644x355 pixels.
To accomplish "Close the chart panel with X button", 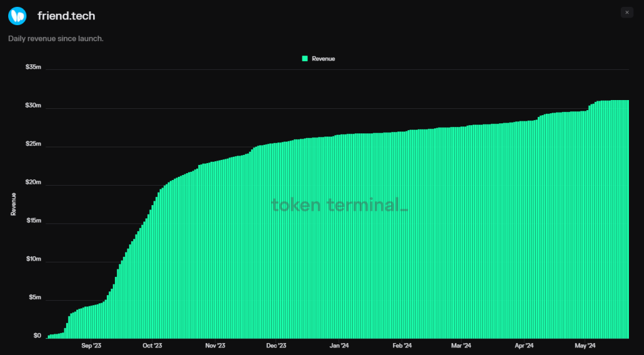I will point(627,13).
